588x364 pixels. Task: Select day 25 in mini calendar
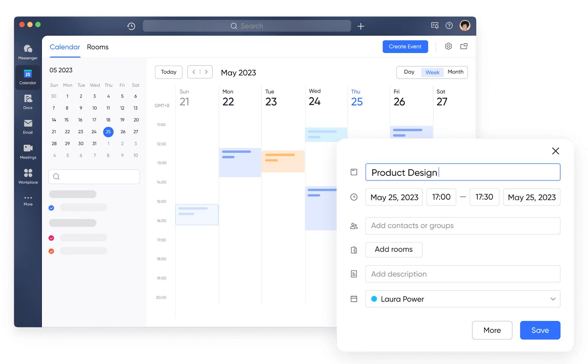108,132
